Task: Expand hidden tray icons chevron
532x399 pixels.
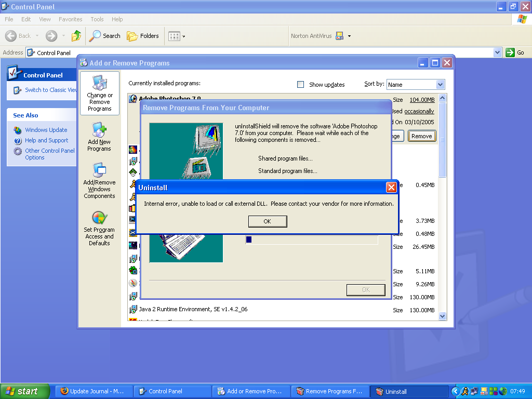Action: [x=456, y=392]
